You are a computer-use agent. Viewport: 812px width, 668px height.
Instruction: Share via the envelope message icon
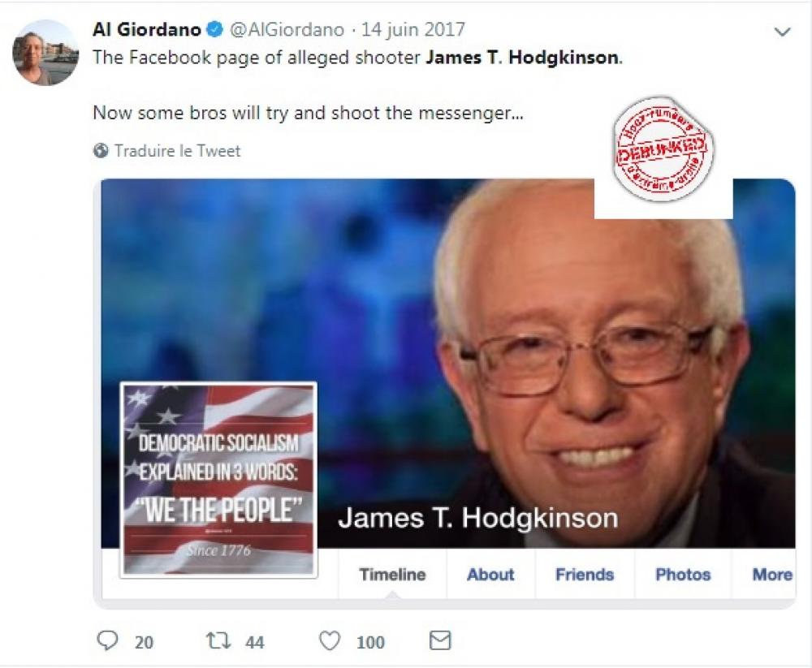[x=440, y=640]
